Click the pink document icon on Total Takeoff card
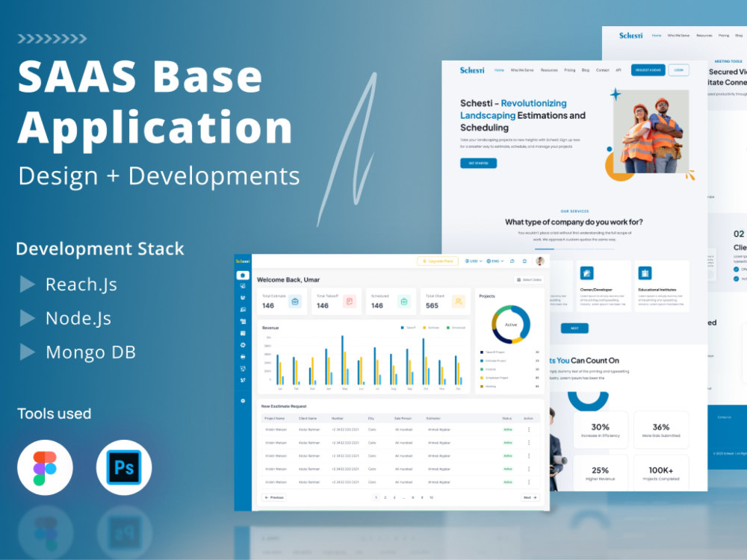This screenshot has width=747, height=560. [x=350, y=301]
